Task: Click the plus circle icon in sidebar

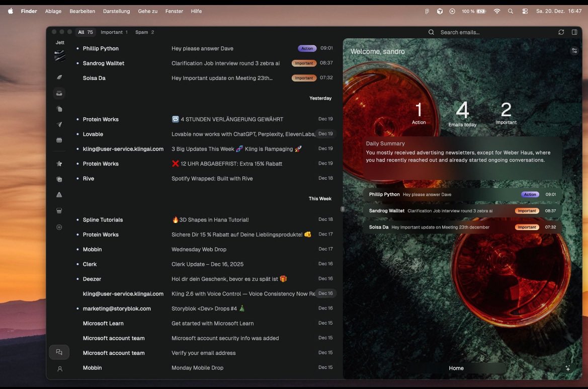Action: tap(59, 227)
